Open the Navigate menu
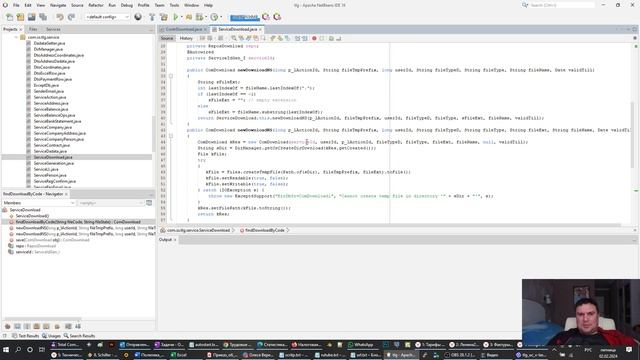Viewport: 640px width, 360px height. pos(58,5)
